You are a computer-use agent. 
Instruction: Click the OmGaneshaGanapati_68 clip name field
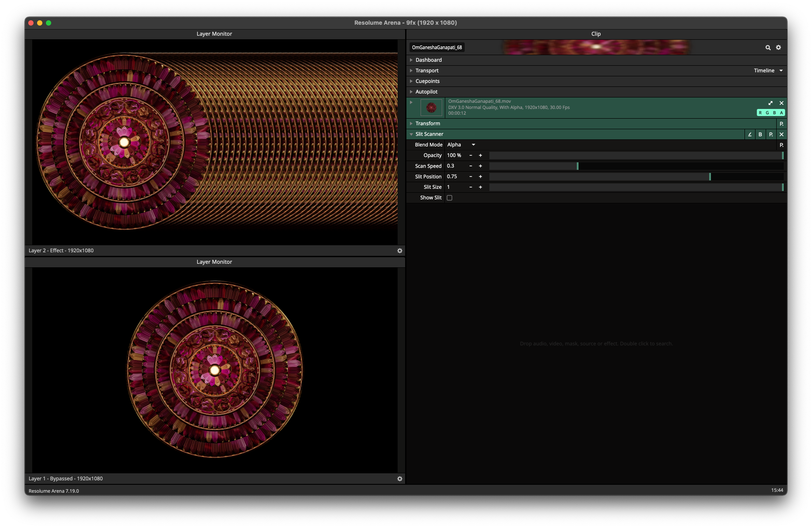click(x=437, y=48)
